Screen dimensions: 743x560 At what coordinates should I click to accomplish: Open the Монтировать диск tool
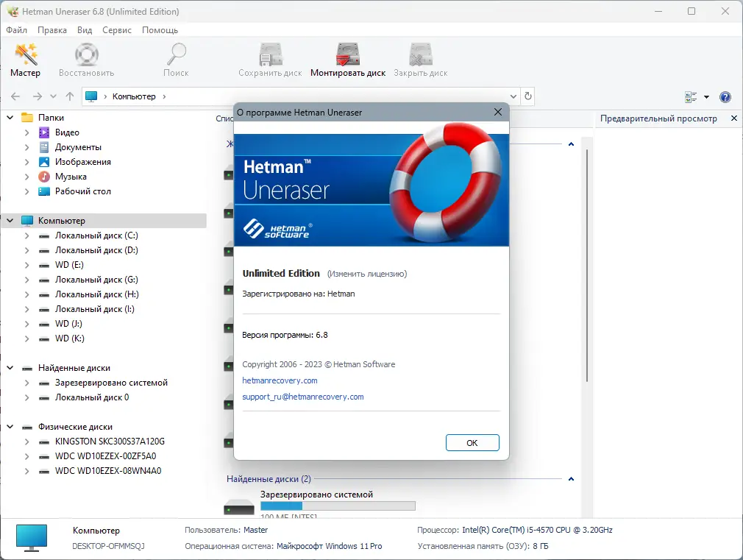tap(347, 59)
